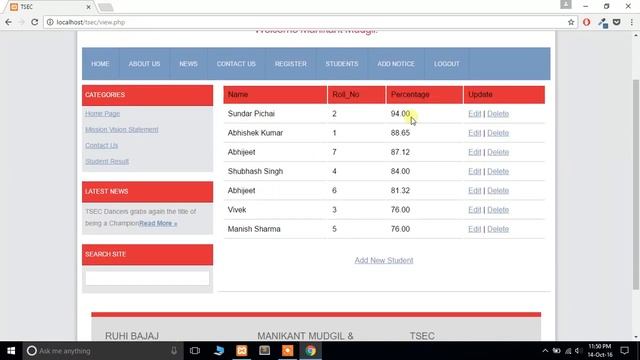Edit the Manish Sharma record

tap(475, 229)
